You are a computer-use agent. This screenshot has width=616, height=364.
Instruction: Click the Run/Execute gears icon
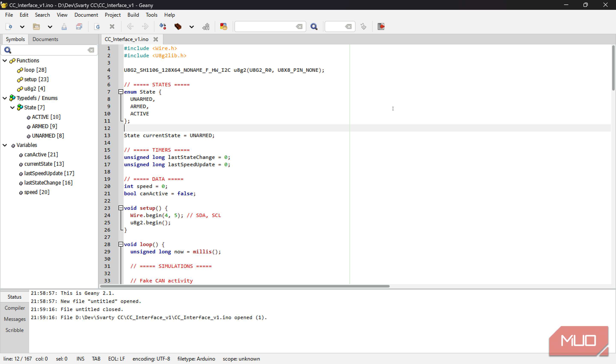206,26
